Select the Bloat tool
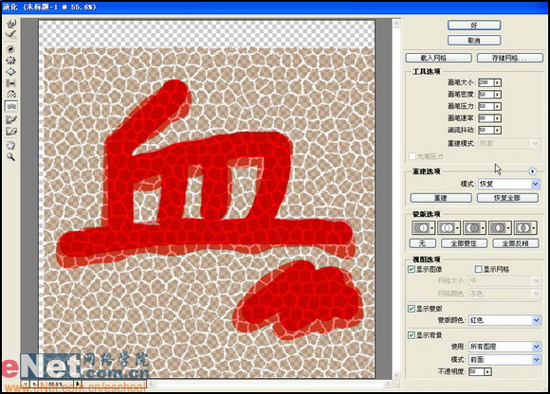 point(11,72)
